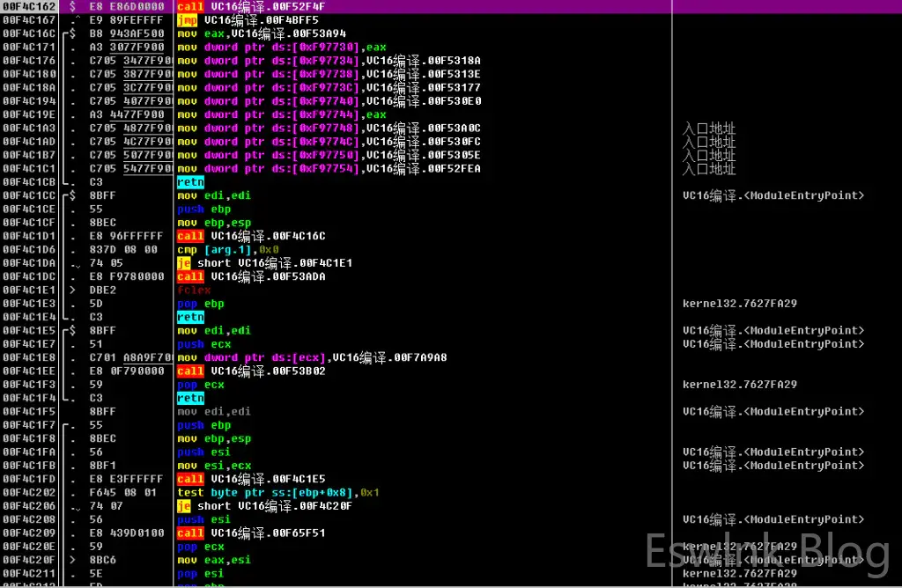Click the mov eax 00F53A94 instruction
902x588 pixels.
[x=262, y=33]
